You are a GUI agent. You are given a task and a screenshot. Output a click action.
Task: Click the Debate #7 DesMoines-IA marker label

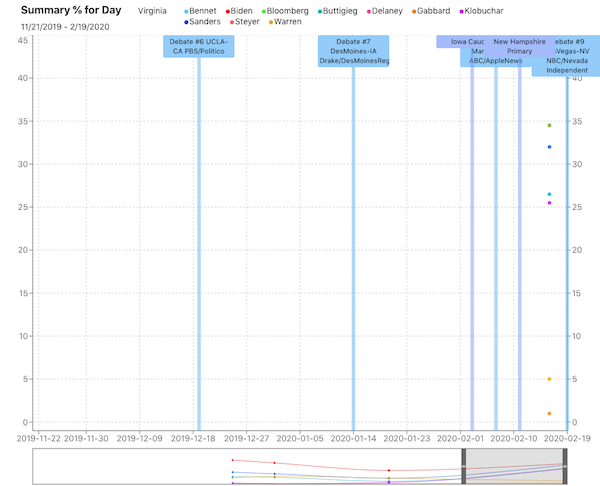coord(354,51)
